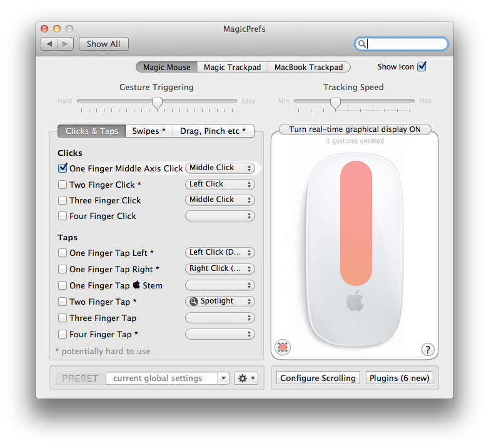Open Plugins (6 new) button

click(x=399, y=378)
